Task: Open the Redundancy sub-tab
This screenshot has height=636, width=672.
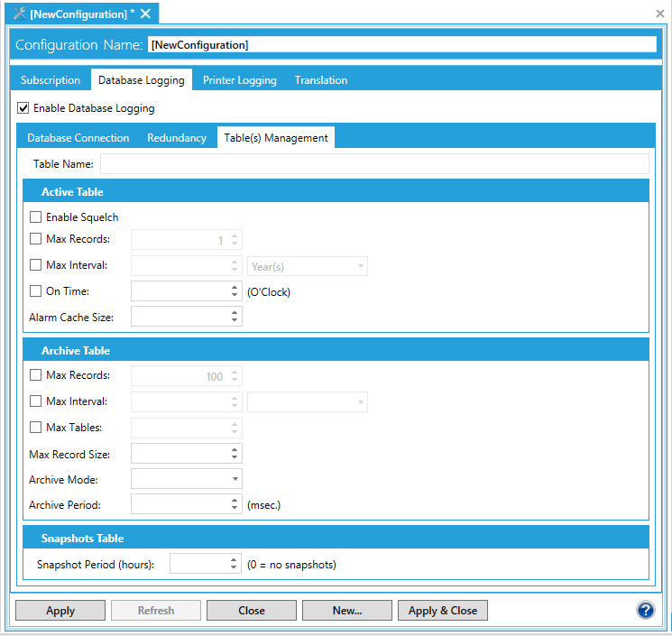Action: click(177, 138)
